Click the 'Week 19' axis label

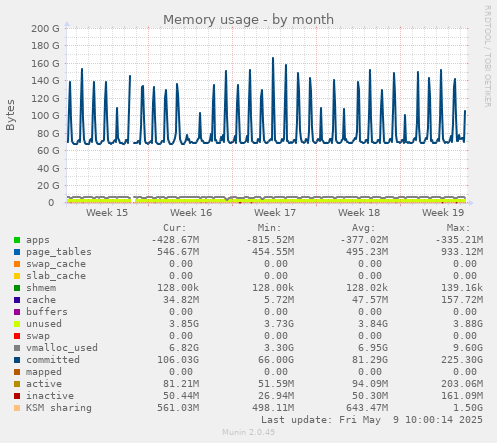coord(443,213)
